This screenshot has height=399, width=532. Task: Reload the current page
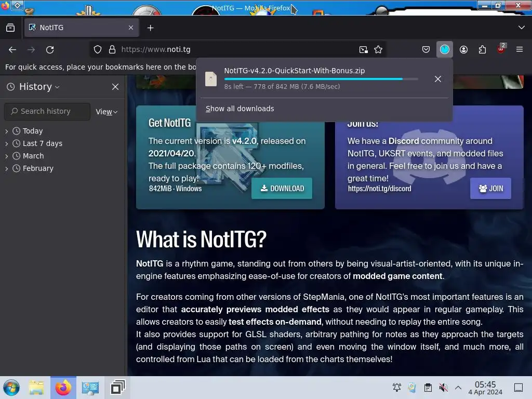pyautogui.click(x=50, y=50)
